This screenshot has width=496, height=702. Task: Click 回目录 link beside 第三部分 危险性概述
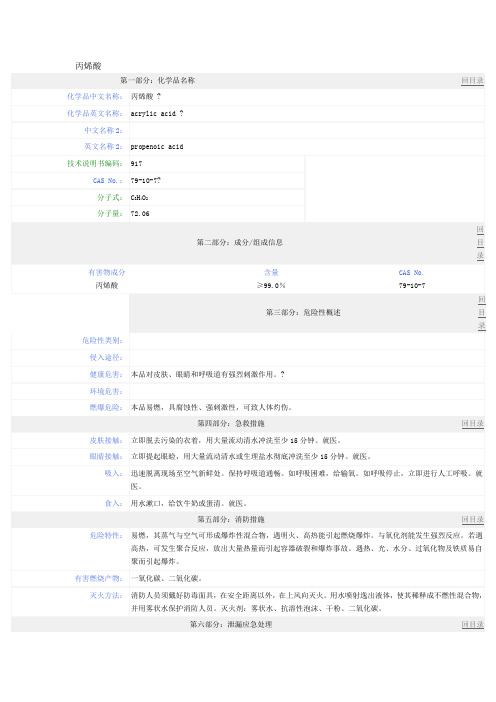pos(481,312)
